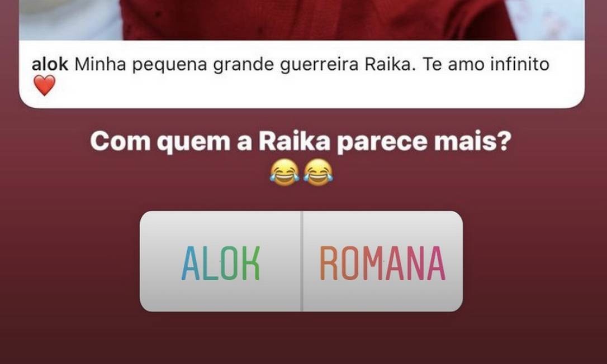This screenshot has height=364, width=607.
Task: Tap the word 'quem' in the question
Action: point(193,144)
